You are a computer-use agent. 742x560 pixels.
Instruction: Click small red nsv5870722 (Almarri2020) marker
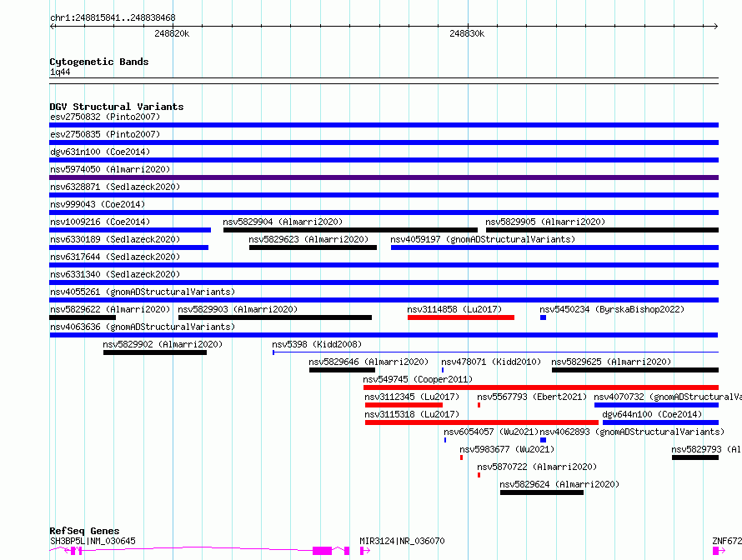[479, 475]
